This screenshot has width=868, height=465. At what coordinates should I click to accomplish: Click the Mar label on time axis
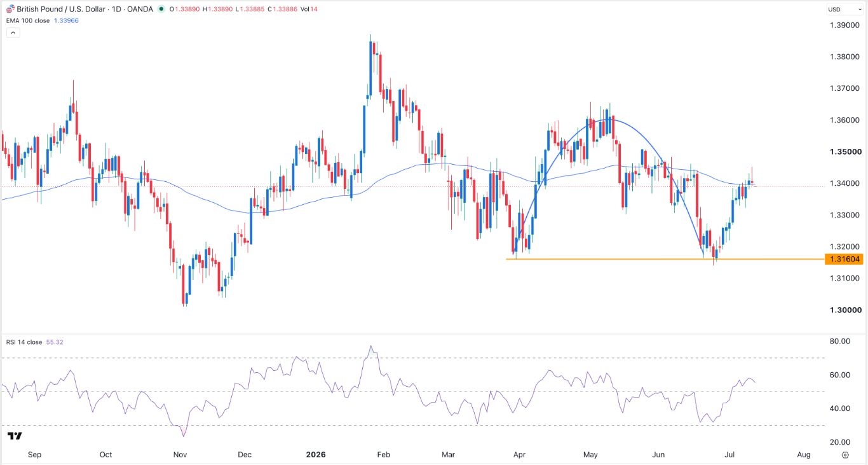click(x=448, y=455)
